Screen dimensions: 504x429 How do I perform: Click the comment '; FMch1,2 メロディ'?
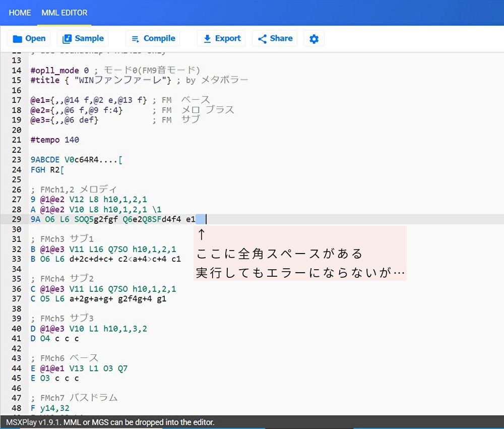(x=74, y=190)
